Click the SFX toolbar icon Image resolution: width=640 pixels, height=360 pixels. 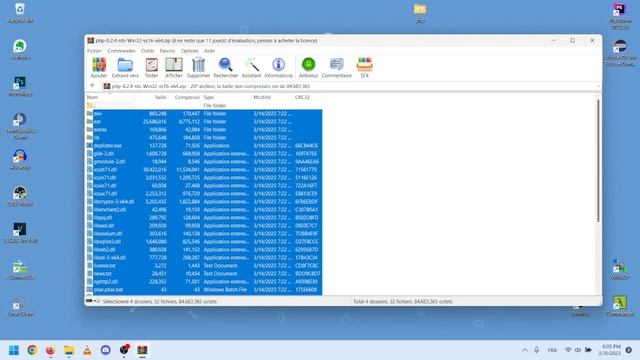tap(364, 67)
